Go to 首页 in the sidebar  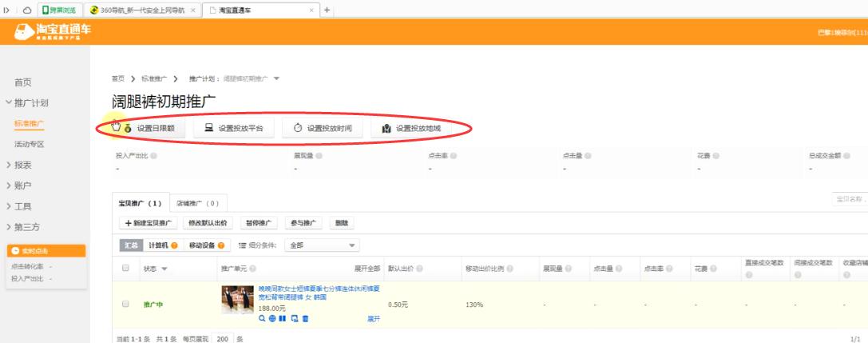(x=22, y=82)
